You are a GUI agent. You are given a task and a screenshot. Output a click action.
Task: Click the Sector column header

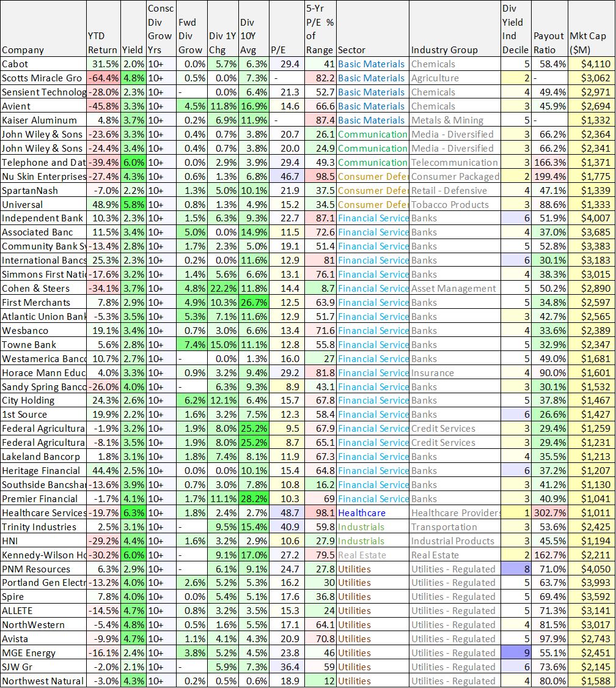point(373,29)
